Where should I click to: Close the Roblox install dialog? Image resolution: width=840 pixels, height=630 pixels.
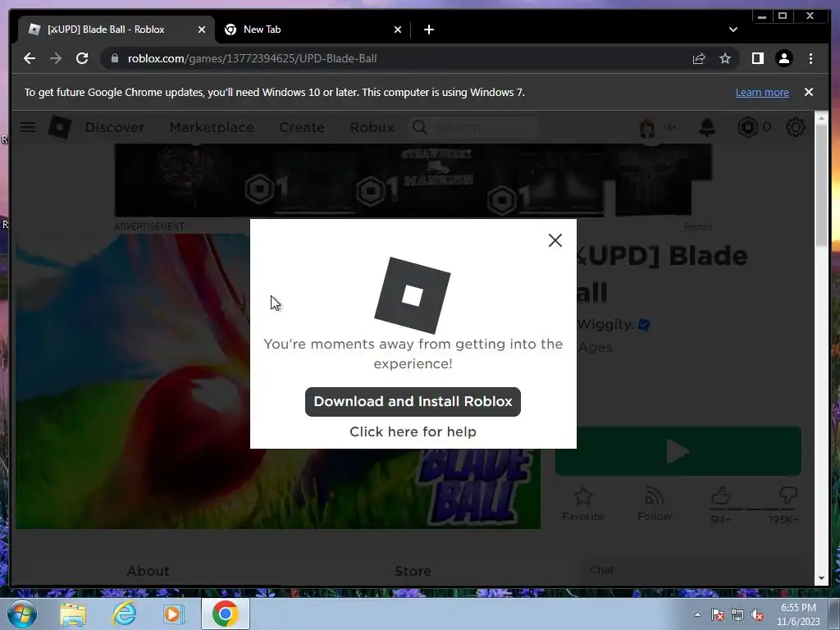pos(555,240)
